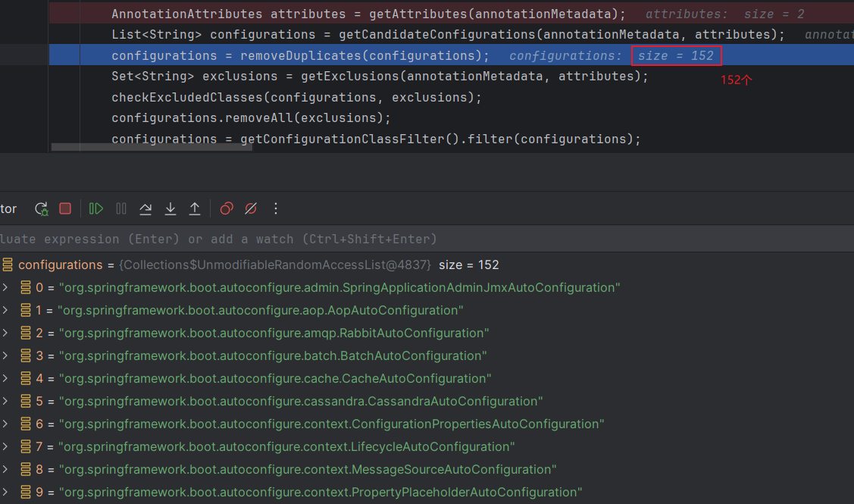854x504 pixels.
Task: Select the "org.springframework.boot.autoconfigure.aop.AopAutoConfiguration" value
Action: [261, 310]
